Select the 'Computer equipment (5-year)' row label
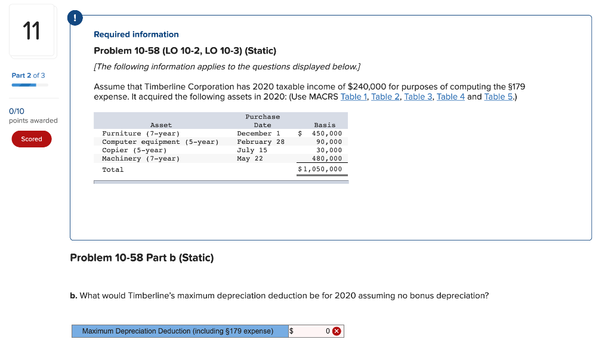611x364 pixels. (x=160, y=142)
